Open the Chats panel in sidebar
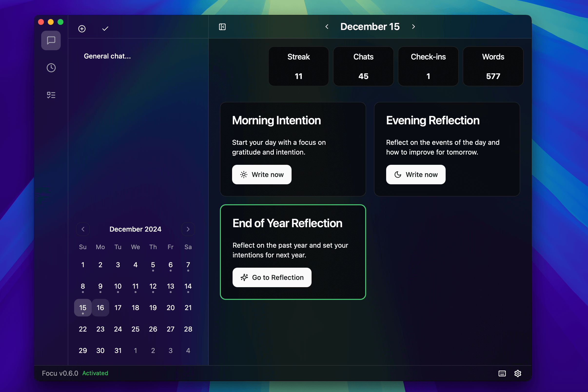Viewport: 588px width, 392px height. [x=51, y=40]
